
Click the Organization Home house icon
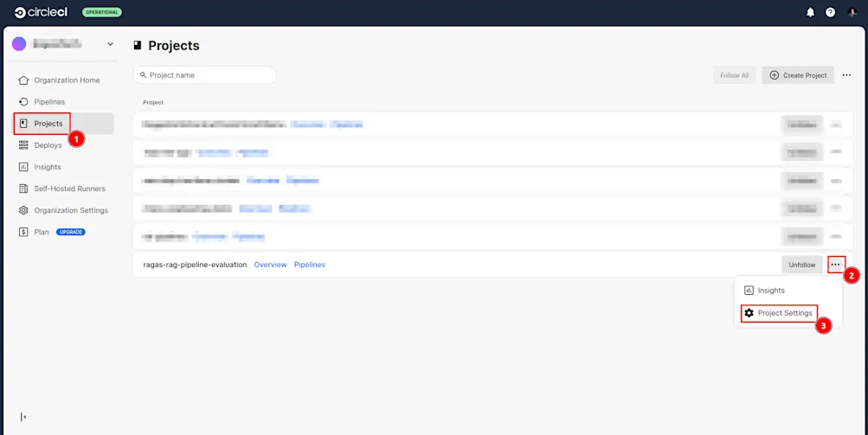[x=23, y=80]
